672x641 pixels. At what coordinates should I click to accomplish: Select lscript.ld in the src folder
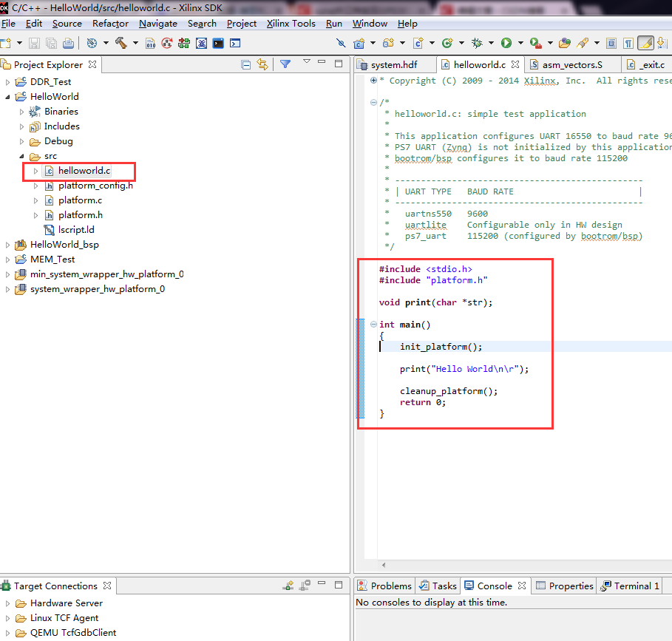[x=76, y=230]
